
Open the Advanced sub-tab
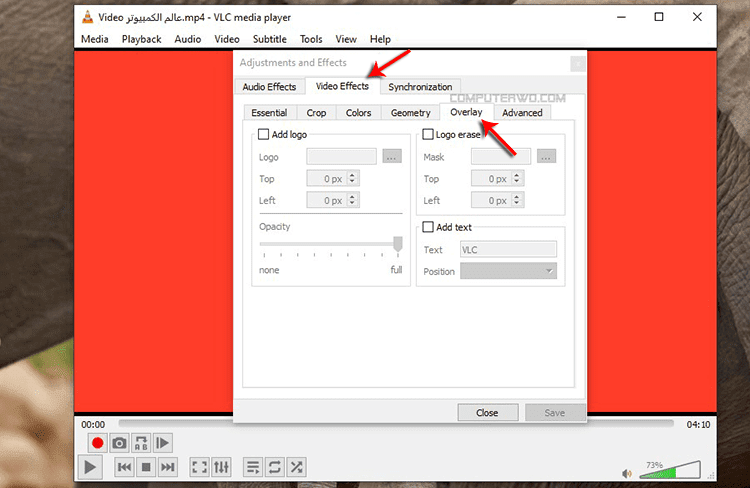tap(522, 113)
